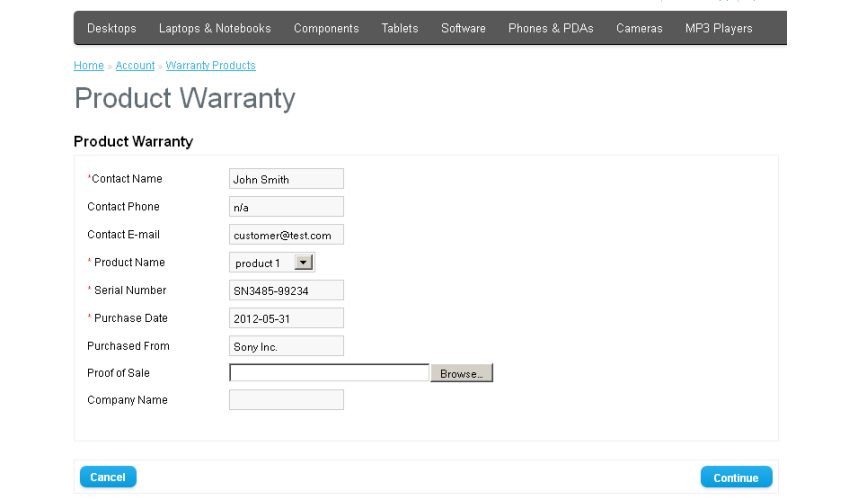Open the Laptops & Notebooks menu
The height and width of the screenshot is (500, 850).
point(215,28)
